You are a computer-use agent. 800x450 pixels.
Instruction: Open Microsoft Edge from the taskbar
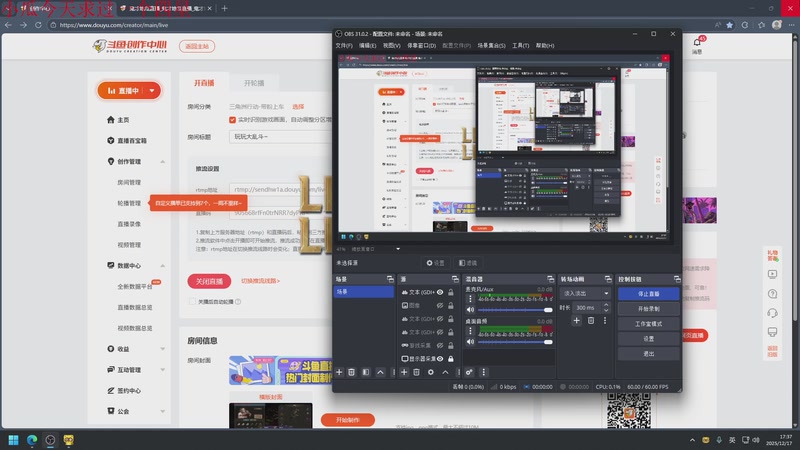pos(32,440)
